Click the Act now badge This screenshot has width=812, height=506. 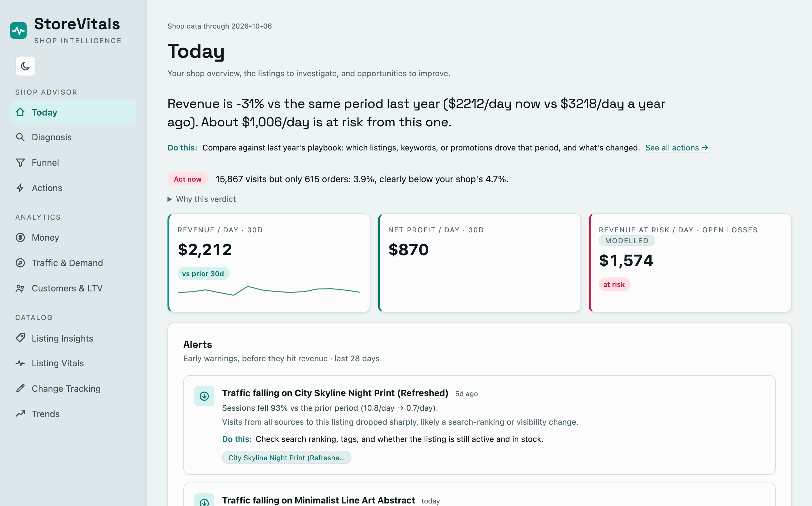pos(187,179)
